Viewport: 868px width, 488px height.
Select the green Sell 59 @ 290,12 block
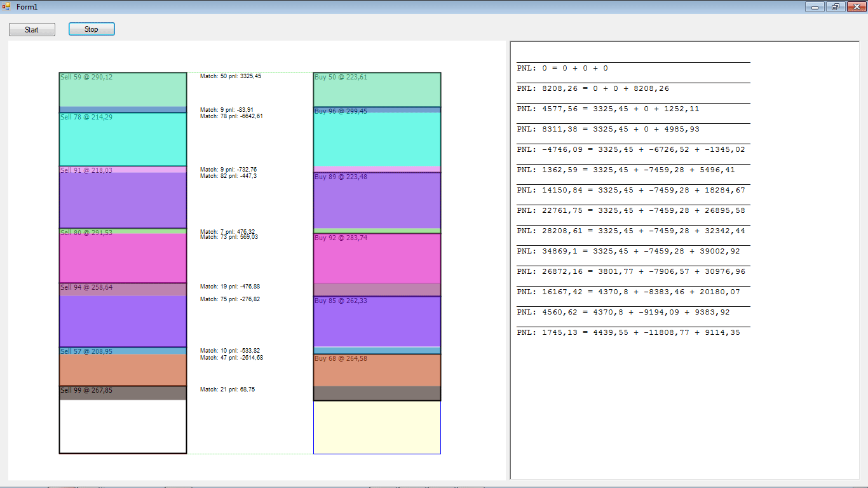(123, 90)
